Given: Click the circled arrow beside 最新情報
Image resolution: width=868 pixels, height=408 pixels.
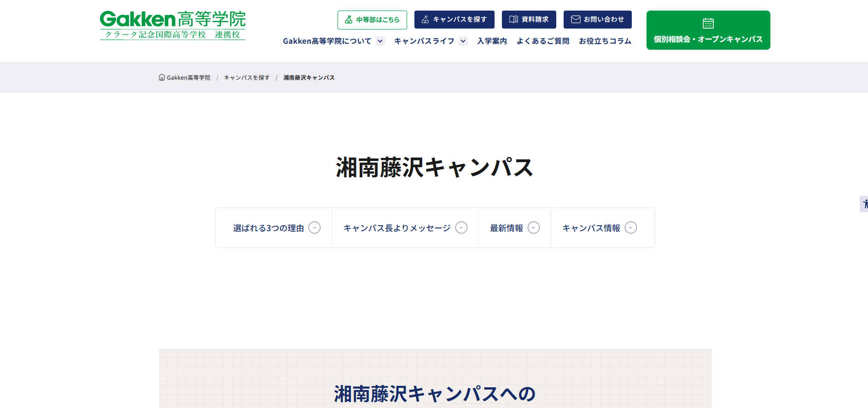Looking at the screenshot, I should (534, 227).
